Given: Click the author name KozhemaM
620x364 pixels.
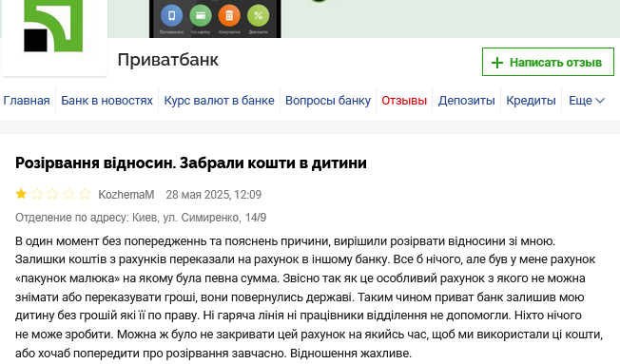Looking at the screenshot, I should [126, 195].
